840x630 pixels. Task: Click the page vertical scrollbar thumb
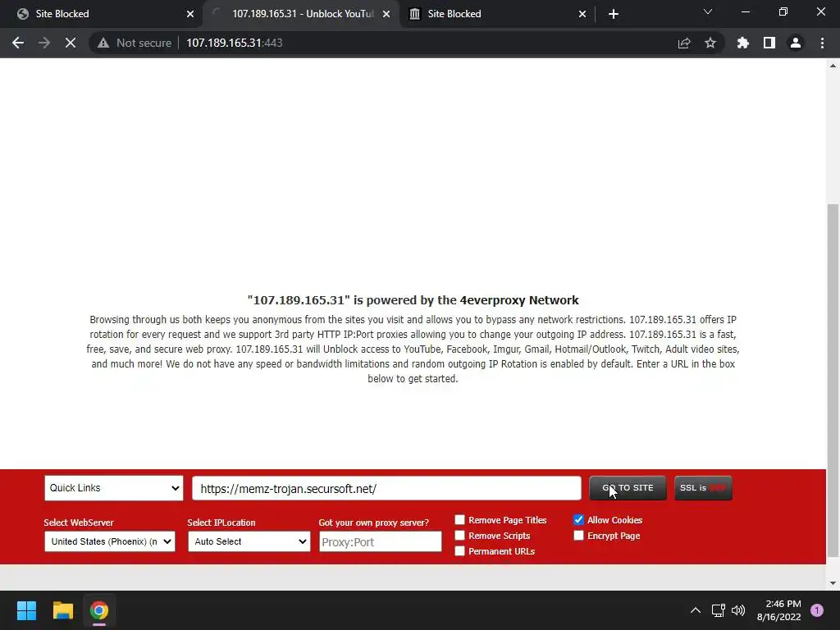pyautogui.click(x=833, y=381)
